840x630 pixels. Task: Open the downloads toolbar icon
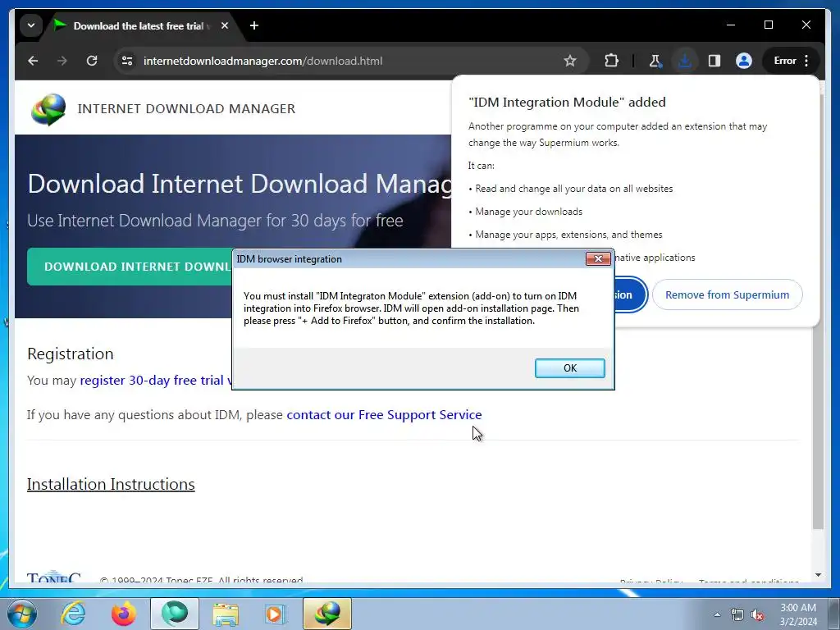tap(685, 61)
